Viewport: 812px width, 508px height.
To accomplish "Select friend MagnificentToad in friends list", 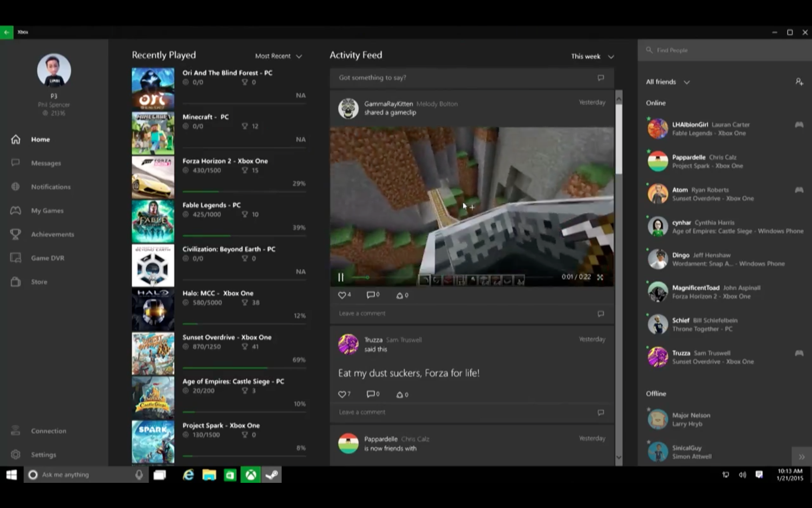I will pyautogui.click(x=725, y=292).
